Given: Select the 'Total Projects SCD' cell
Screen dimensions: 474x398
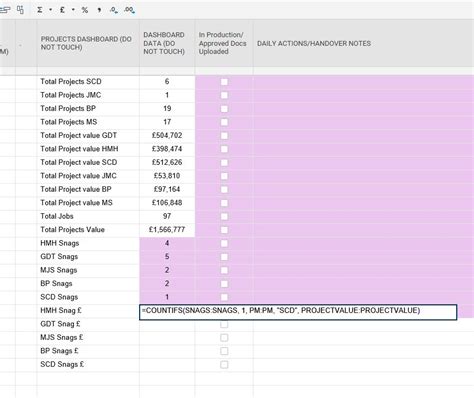Looking at the screenshot, I should 88,82.
